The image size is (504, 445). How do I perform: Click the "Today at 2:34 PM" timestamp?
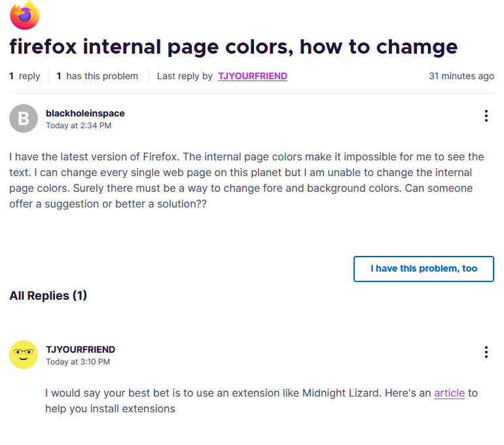click(x=79, y=126)
